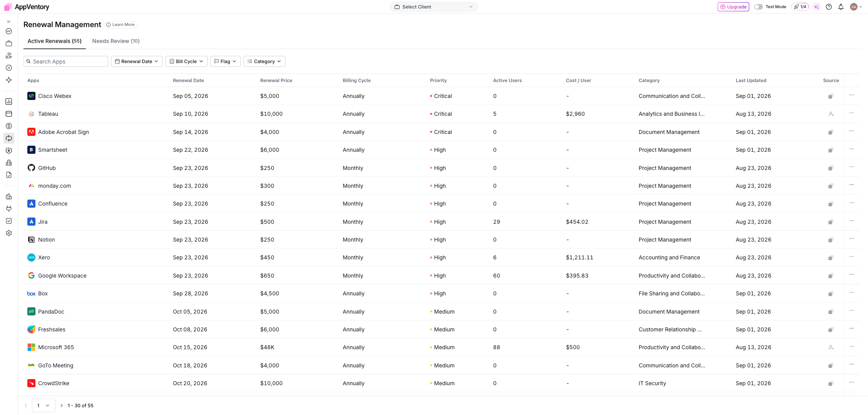Open the column chart sidebar icon

coord(9,196)
